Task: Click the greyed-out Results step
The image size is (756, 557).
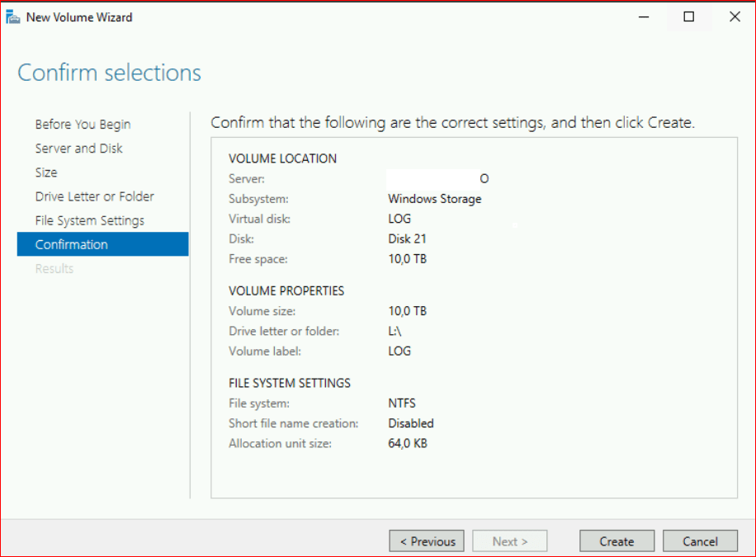Action: click(54, 268)
